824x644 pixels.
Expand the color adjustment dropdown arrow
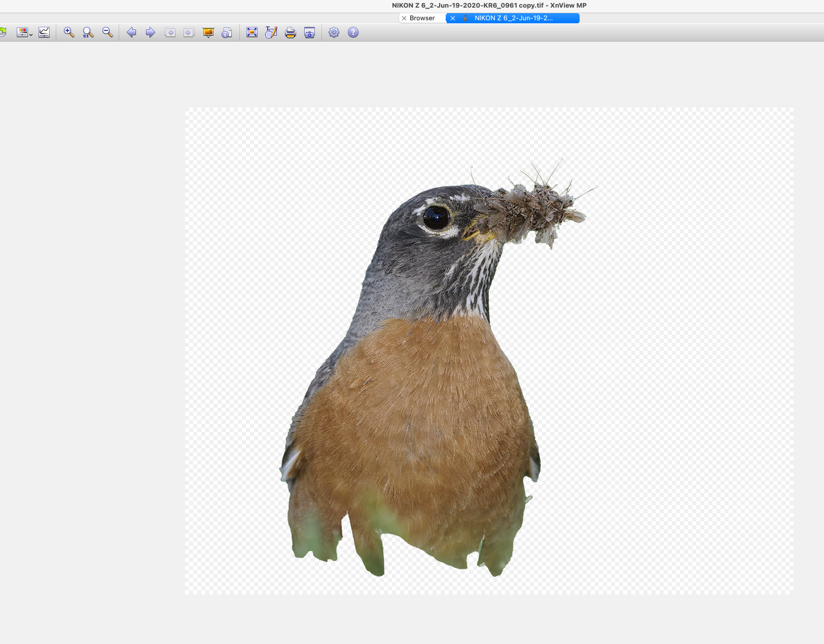(31, 34)
